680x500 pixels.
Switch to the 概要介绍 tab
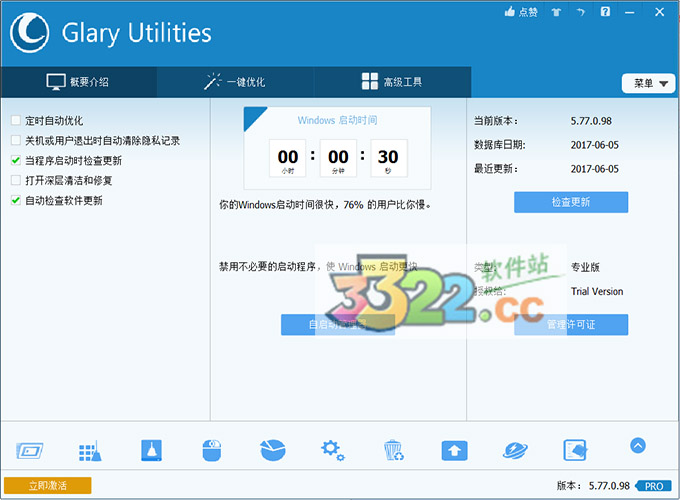tap(78, 82)
